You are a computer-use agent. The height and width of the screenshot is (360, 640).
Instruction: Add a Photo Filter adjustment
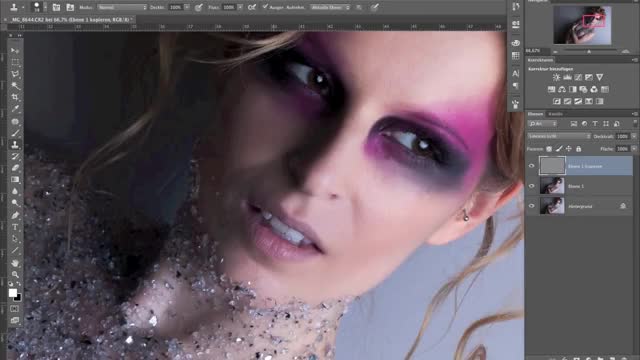coord(583,89)
